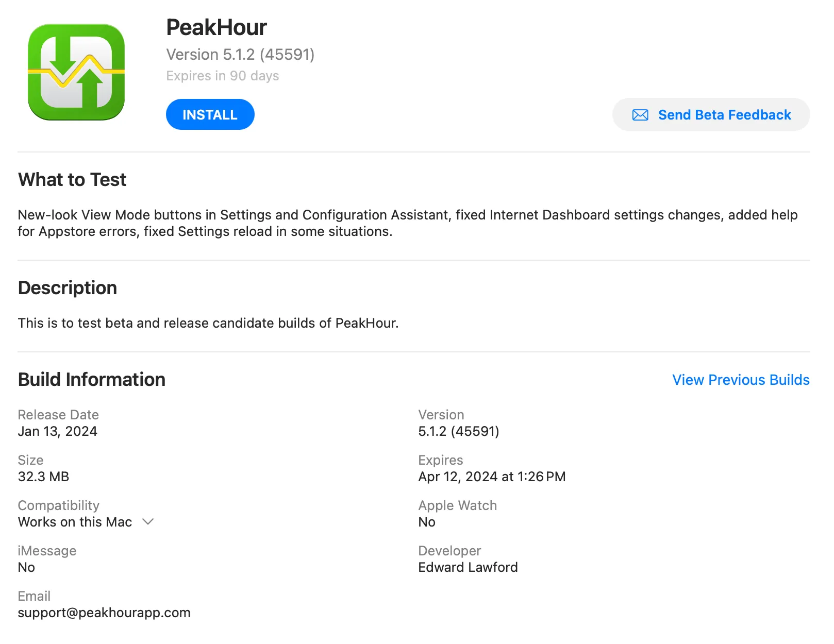Click the PeakHour title text

216,27
